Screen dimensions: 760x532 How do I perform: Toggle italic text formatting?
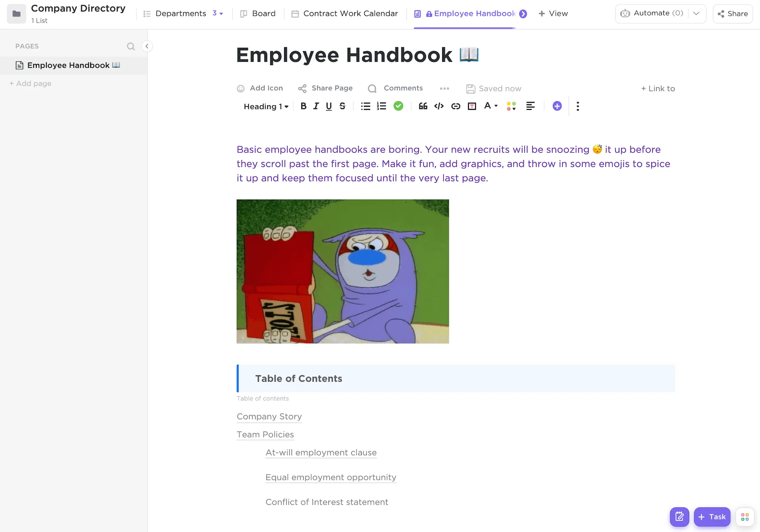point(316,106)
